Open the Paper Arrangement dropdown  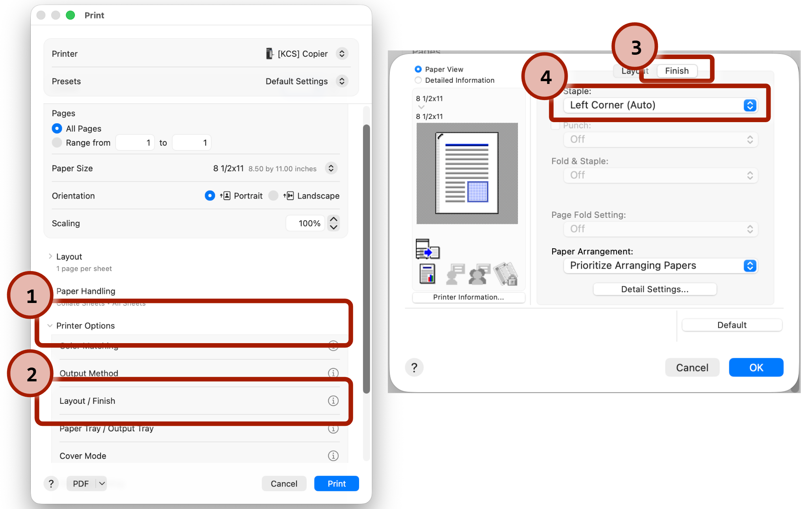(x=660, y=266)
